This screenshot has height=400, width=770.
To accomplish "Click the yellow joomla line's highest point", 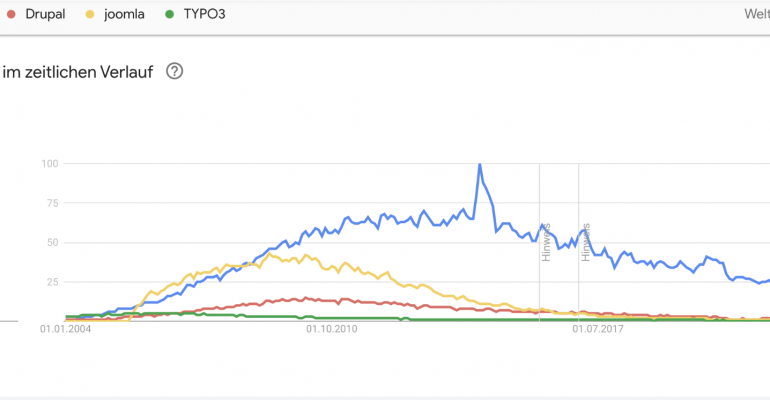I will (x=269, y=254).
